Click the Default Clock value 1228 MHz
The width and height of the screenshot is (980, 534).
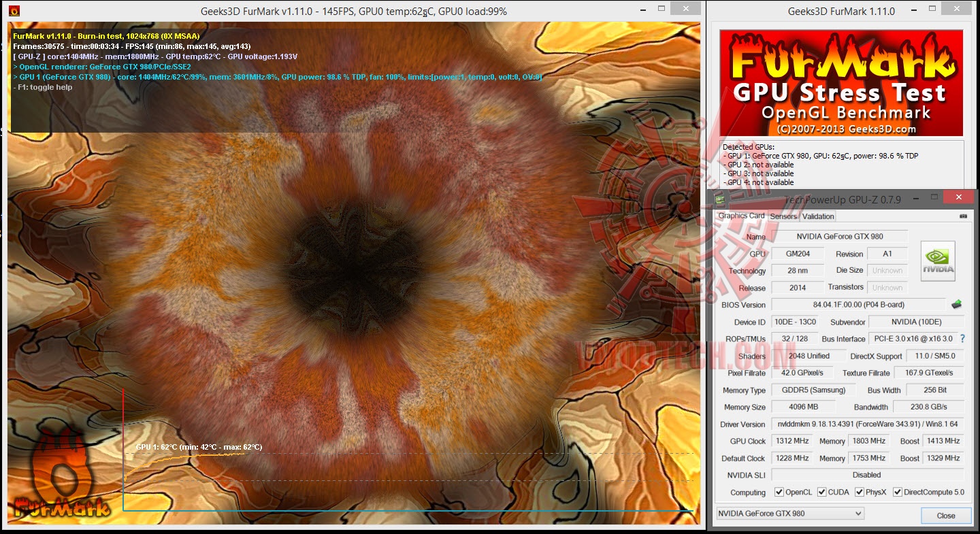(x=792, y=458)
